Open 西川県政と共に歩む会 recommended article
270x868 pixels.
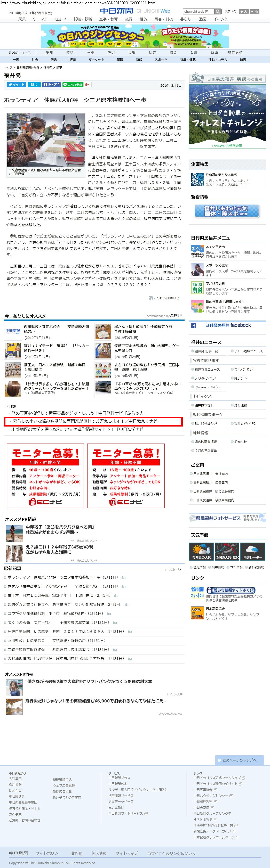(57, 329)
